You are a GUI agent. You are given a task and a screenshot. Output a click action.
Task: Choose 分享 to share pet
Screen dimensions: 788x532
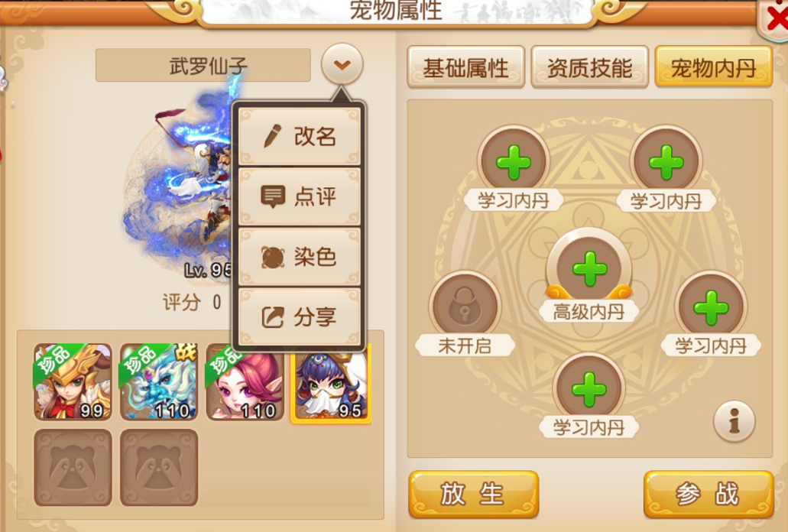[x=300, y=317]
